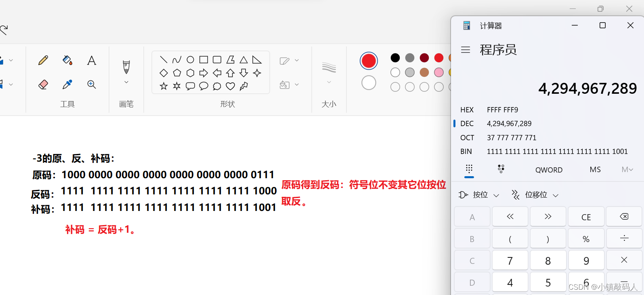Choose the oval shape
This screenshot has height=295, width=644.
(190, 60)
